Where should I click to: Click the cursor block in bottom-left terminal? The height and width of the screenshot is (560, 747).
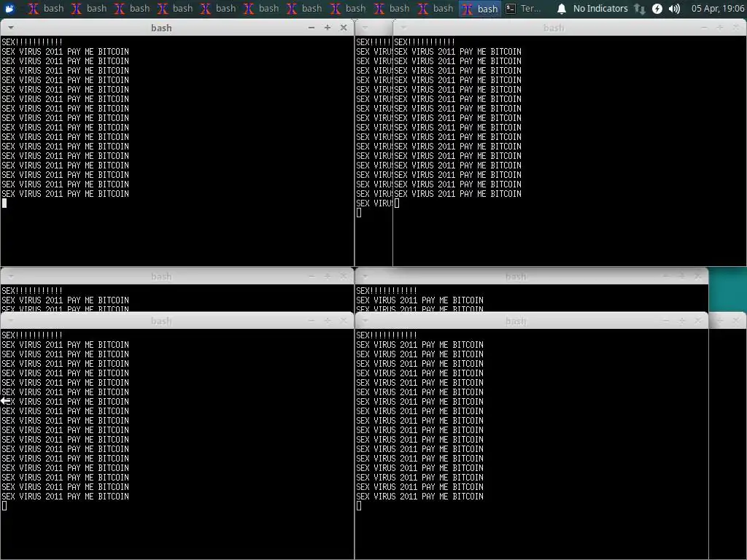[4, 506]
